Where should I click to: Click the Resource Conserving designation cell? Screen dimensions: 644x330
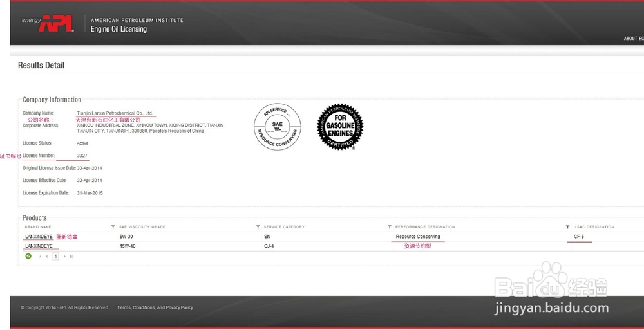(418, 237)
